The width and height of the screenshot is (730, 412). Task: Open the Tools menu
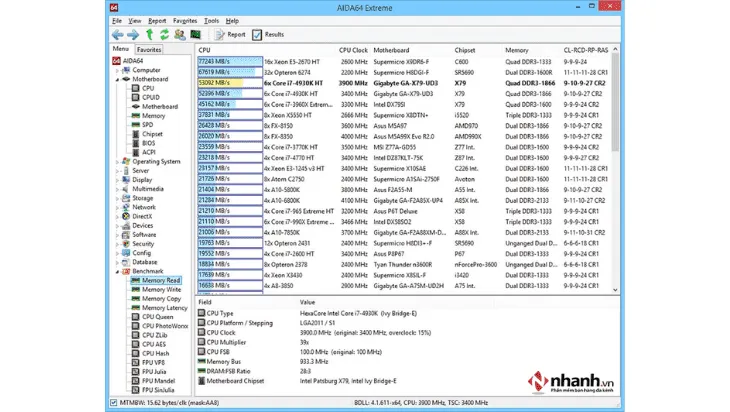[x=211, y=21]
